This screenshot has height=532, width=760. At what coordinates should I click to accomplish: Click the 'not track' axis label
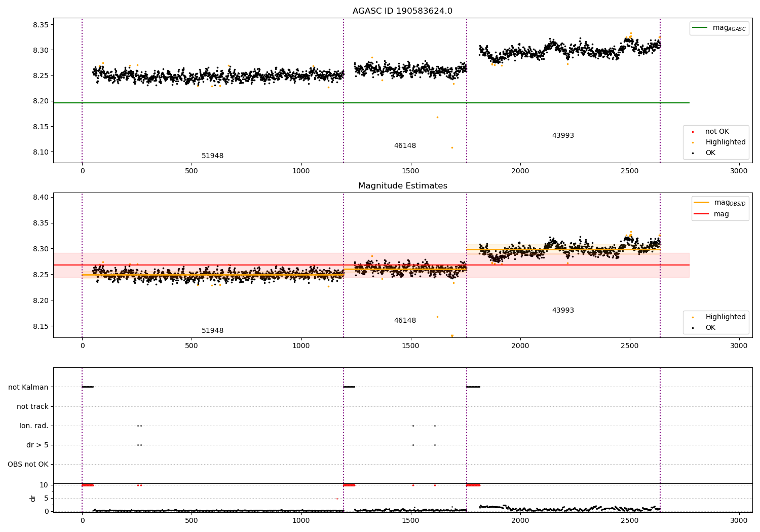click(32, 407)
